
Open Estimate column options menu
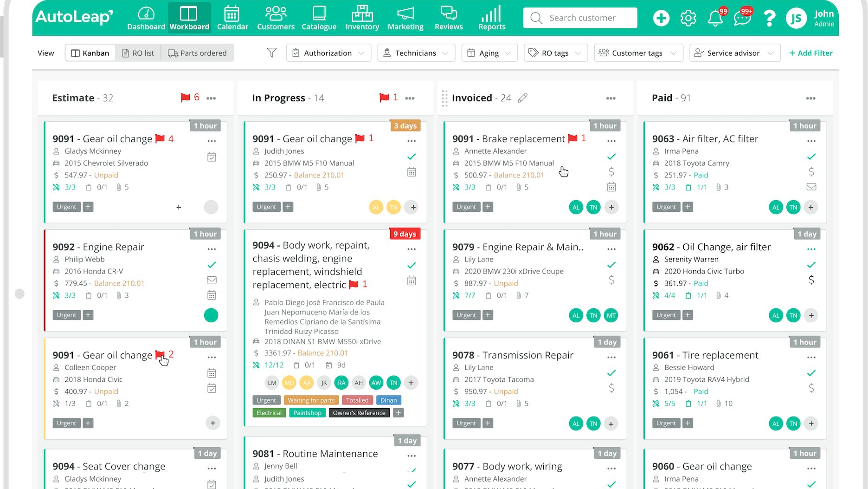(x=211, y=98)
